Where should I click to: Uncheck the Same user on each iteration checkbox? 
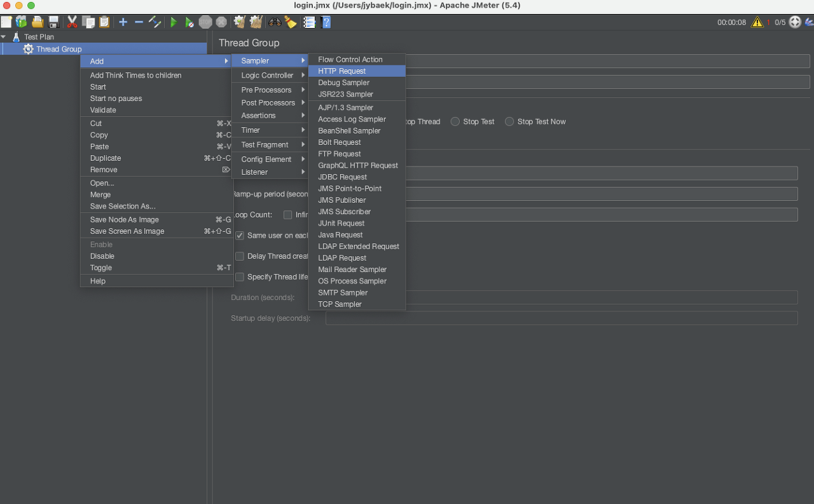[x=240, y=235]
